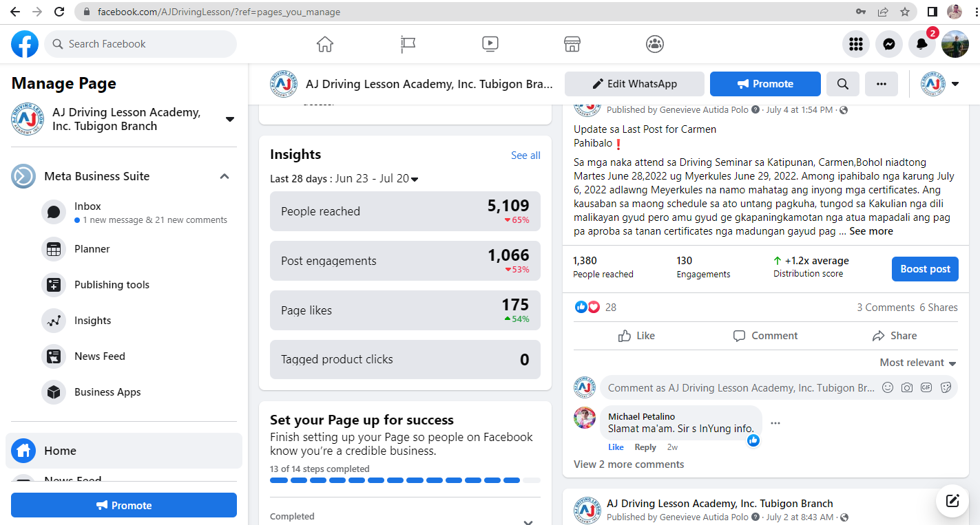980x525 pixels.
Task: Open the page selector dropdown in Manage Page
Action: point(230,119)
